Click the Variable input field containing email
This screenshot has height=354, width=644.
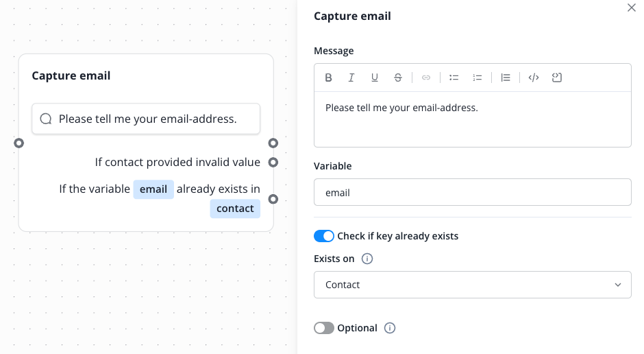(x=472, y=193)
